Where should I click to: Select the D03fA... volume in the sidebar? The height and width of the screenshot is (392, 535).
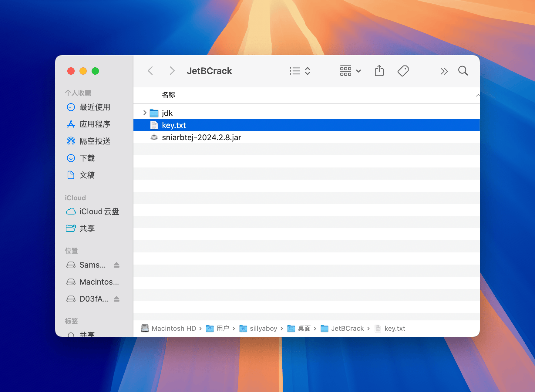click(87, 299)
